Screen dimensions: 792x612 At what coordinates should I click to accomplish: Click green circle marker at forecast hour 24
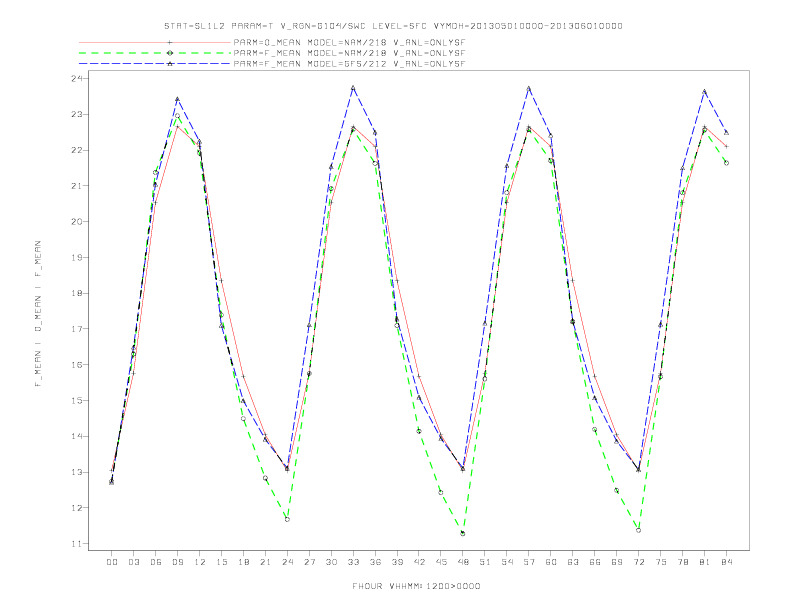click(x=287, y=519)
